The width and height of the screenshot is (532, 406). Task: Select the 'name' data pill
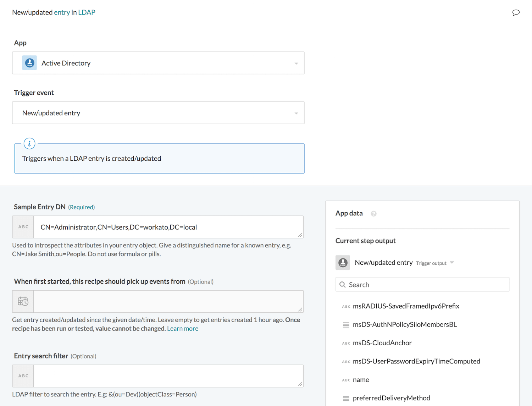coord(361,380)
